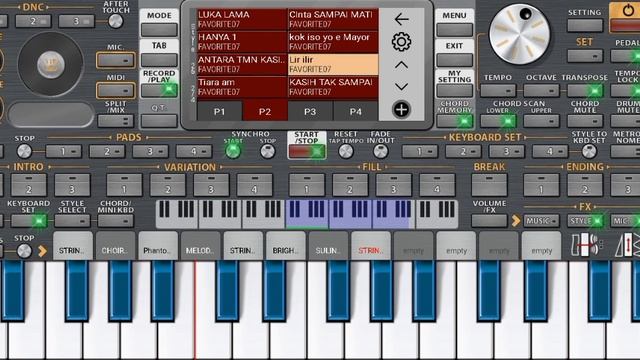The image size is (640, 360).
Task: Select the song Cinta SAMPAI MATI
Action: coord(333,19)
